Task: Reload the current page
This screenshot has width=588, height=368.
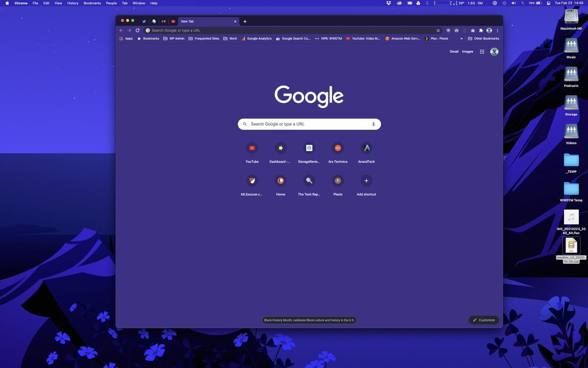Action: (x=138, y=30)
